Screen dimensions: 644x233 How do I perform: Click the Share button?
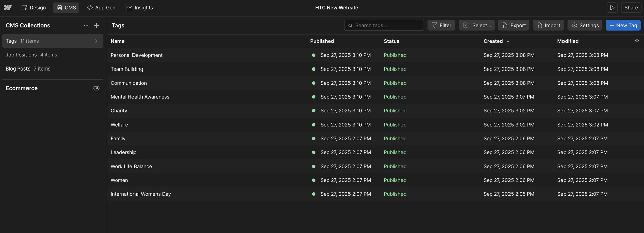[631, 8]
